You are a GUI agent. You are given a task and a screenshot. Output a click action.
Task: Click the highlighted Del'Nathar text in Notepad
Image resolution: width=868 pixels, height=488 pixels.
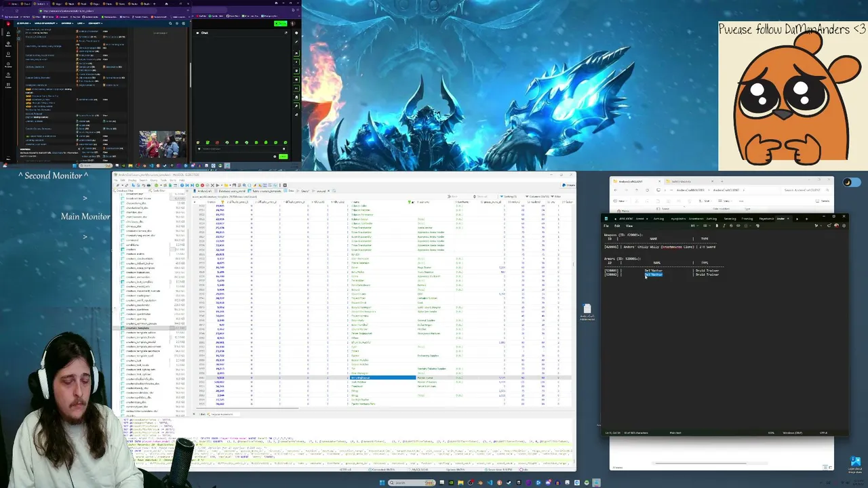(654, 274)
